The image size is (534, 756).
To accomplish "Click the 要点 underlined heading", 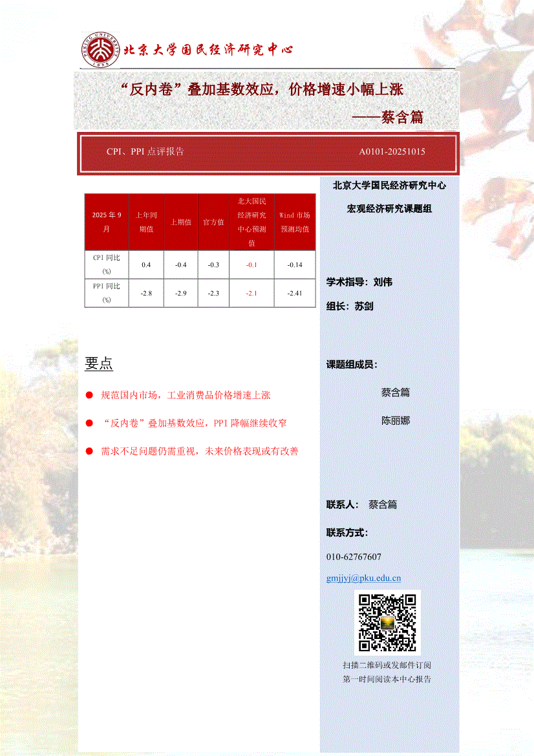I will tap(99, 363).
